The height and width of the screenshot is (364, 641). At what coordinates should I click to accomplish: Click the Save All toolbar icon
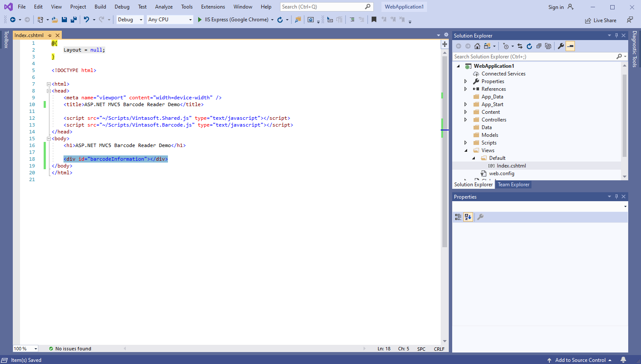click(73, 20)
